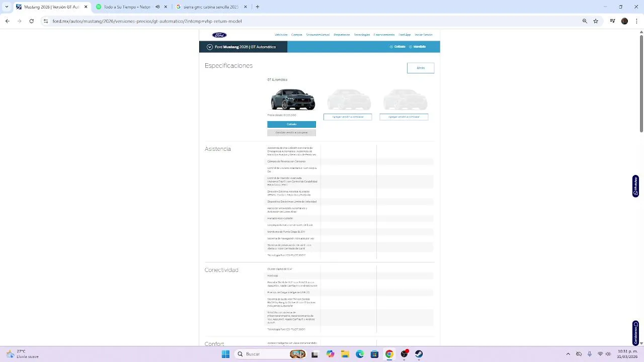This screenshot has width=644, height=362.
Task: Click the Asistencia section heading
Action: [218, 149]
